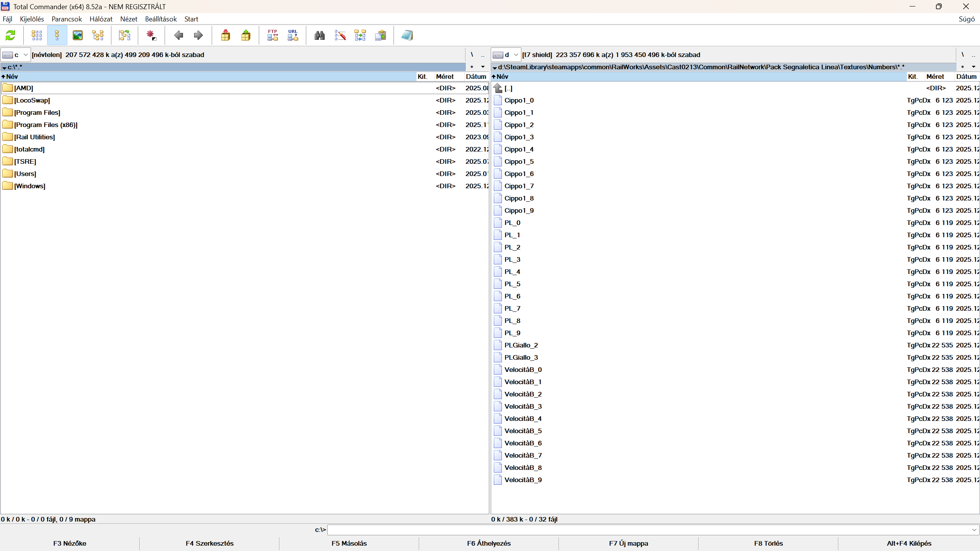
Task: Open the multi-rename tool icon
Action: pyautogui.click(x=340, y=36)
